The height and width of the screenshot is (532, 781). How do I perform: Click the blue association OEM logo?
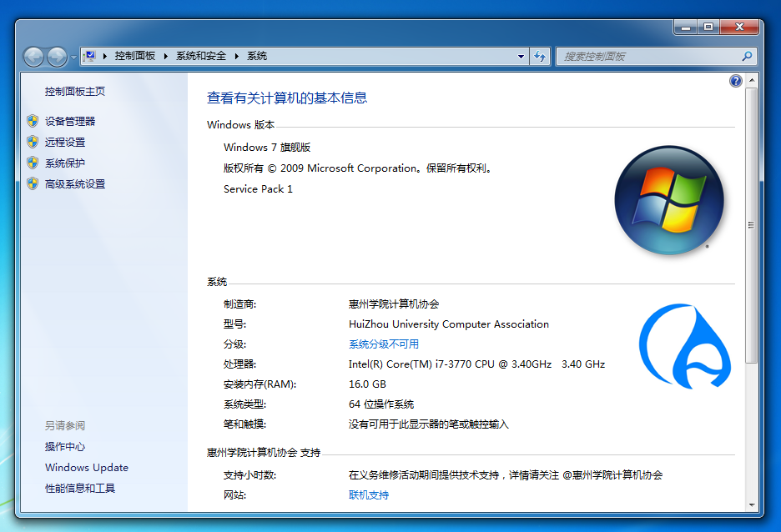pos(685,346)
